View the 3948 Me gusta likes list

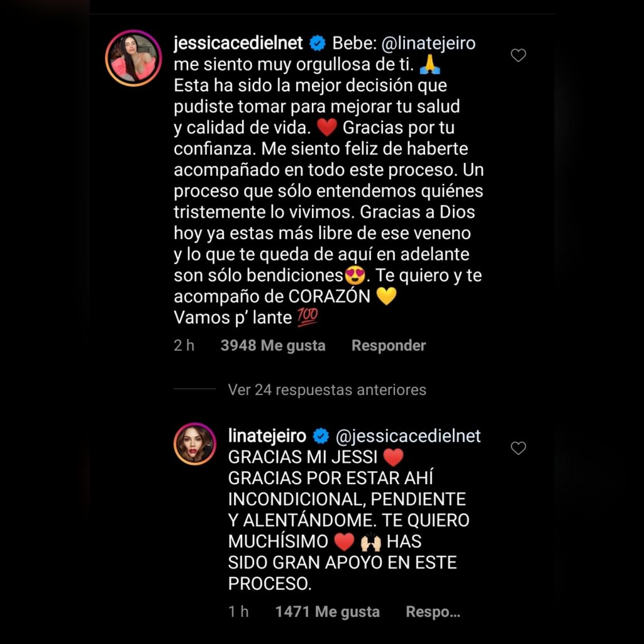(273, 345)
